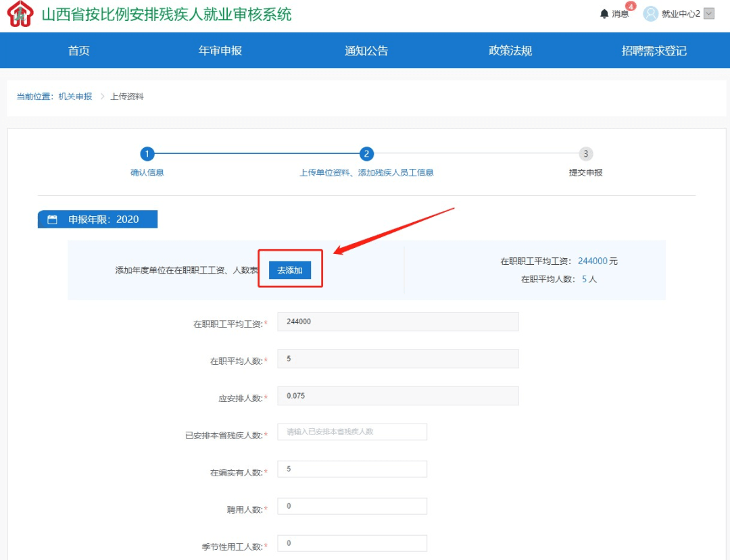Screen dimensions: 730x560
Task: Click step 3 circle 提交申报
Action: click(x=585, y=154)
